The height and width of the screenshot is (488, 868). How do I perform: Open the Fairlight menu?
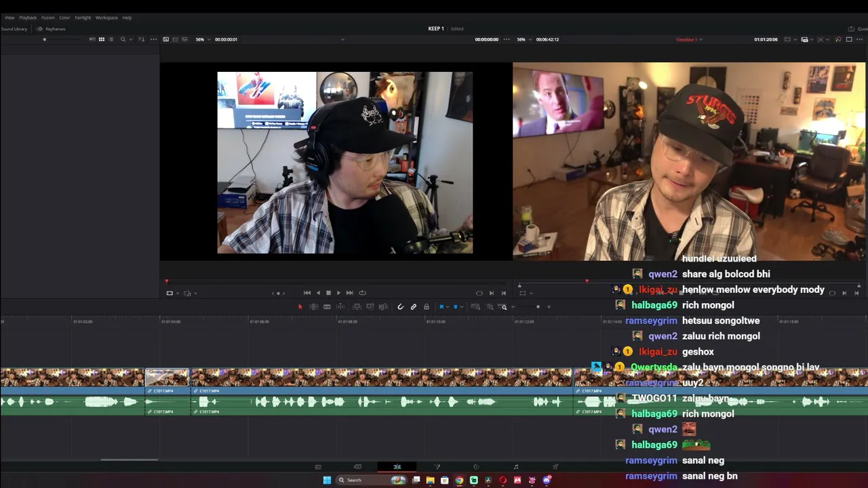click(x=83, y=18)
